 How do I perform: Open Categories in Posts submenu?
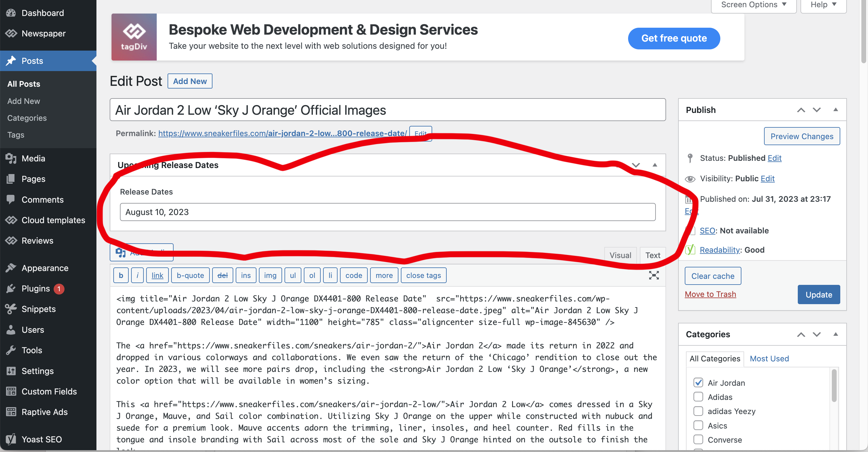pyautogui.click(x=27, y=118)
